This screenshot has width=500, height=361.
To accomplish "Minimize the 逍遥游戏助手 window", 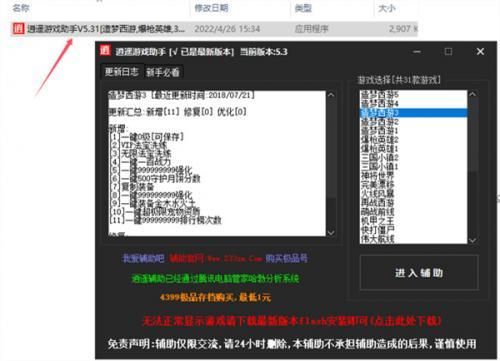I will 417,51.
